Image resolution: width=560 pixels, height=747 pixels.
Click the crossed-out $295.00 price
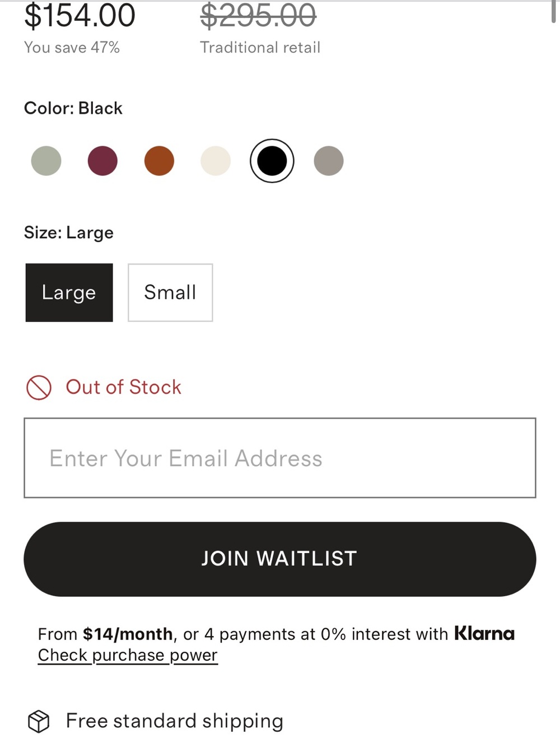258,15
